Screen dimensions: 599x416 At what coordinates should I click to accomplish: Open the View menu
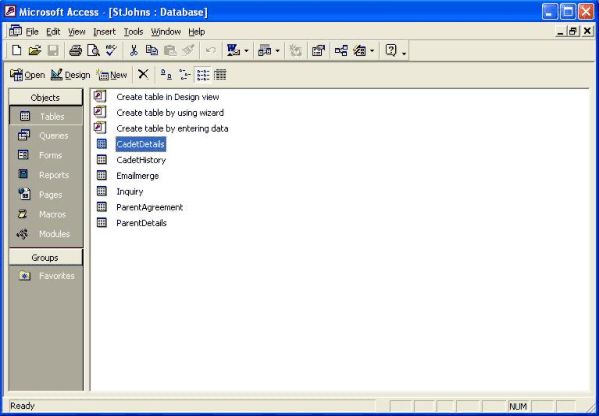tap(77, 32)
